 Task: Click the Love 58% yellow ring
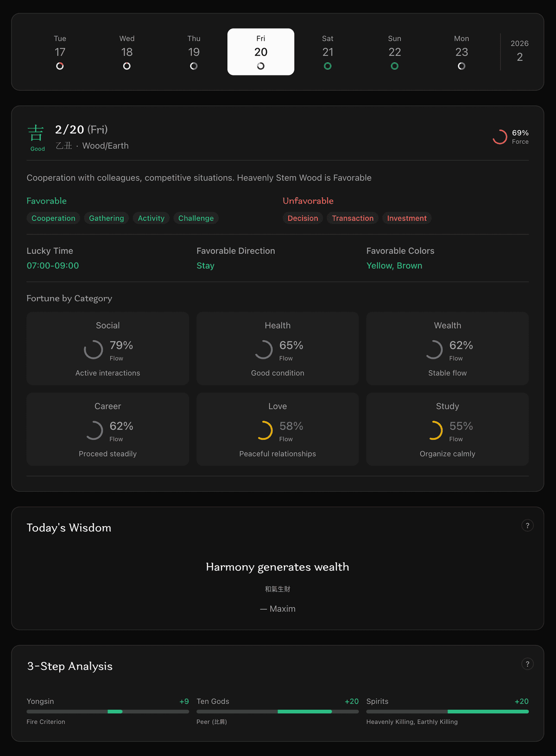click(x=263, y=430)
